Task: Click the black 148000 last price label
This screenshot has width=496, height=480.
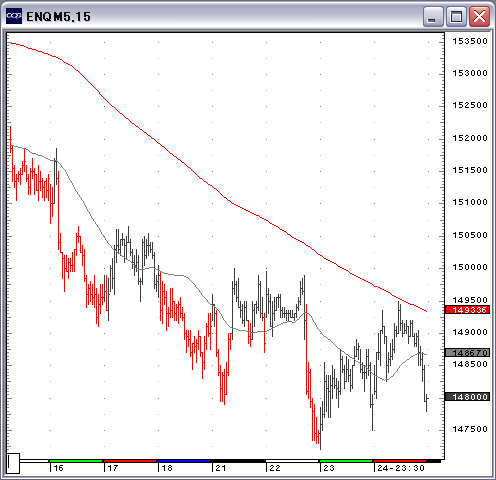Action: (468, 397)
